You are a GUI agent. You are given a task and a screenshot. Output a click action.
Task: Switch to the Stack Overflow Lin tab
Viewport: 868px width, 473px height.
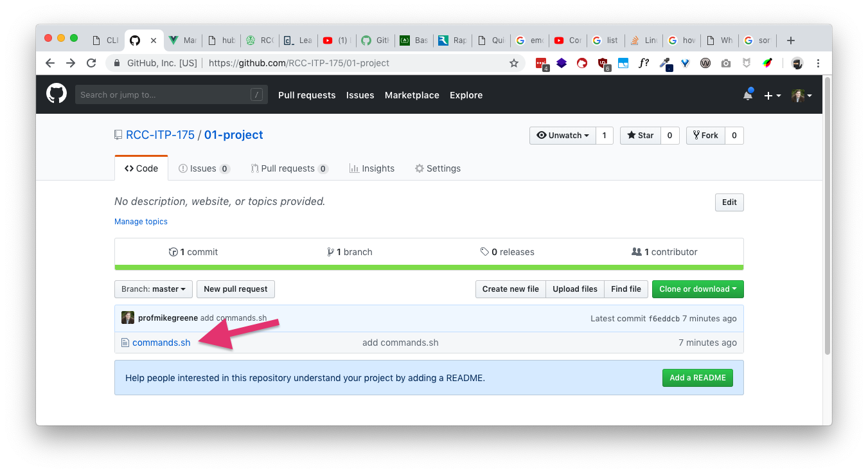644,40
